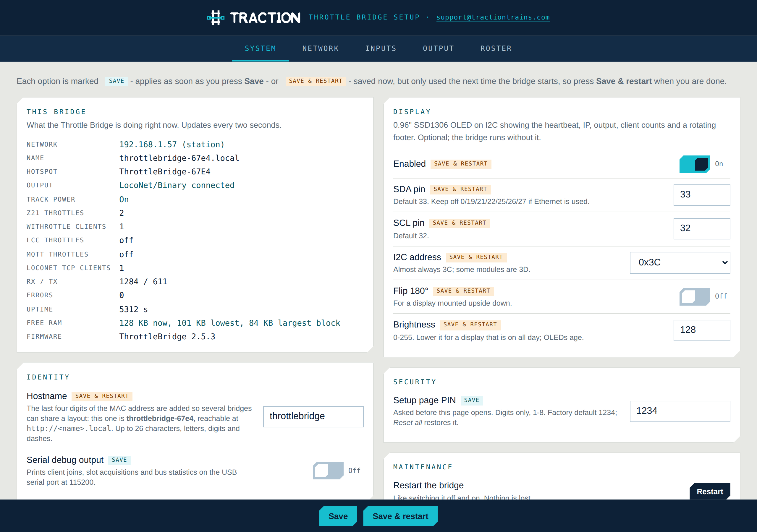Click the Hostname text field

[313, 417]
